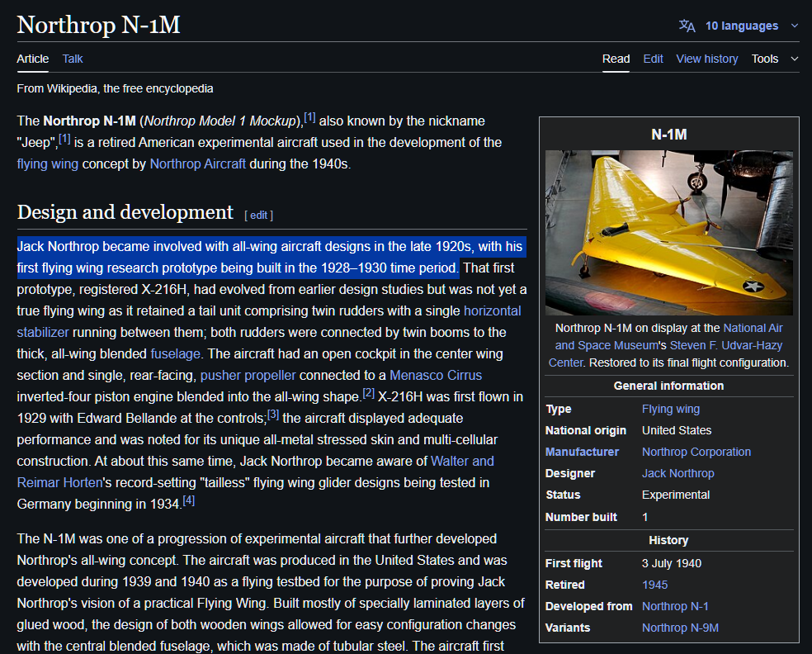
Task: Click the History header in infobox
Action: (668, 541)
